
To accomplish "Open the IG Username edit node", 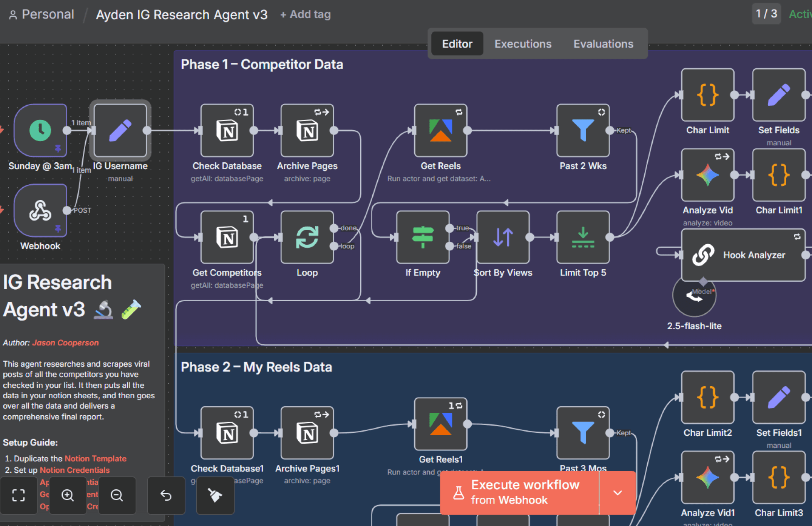I will [x=120, y=130].
